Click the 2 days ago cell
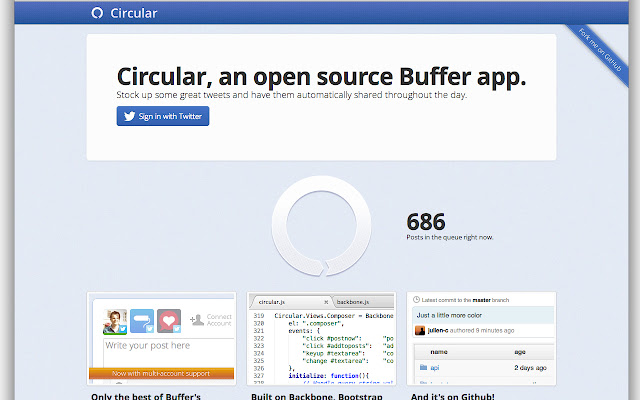This screenshot has height=400, width=640. [530, 368]
